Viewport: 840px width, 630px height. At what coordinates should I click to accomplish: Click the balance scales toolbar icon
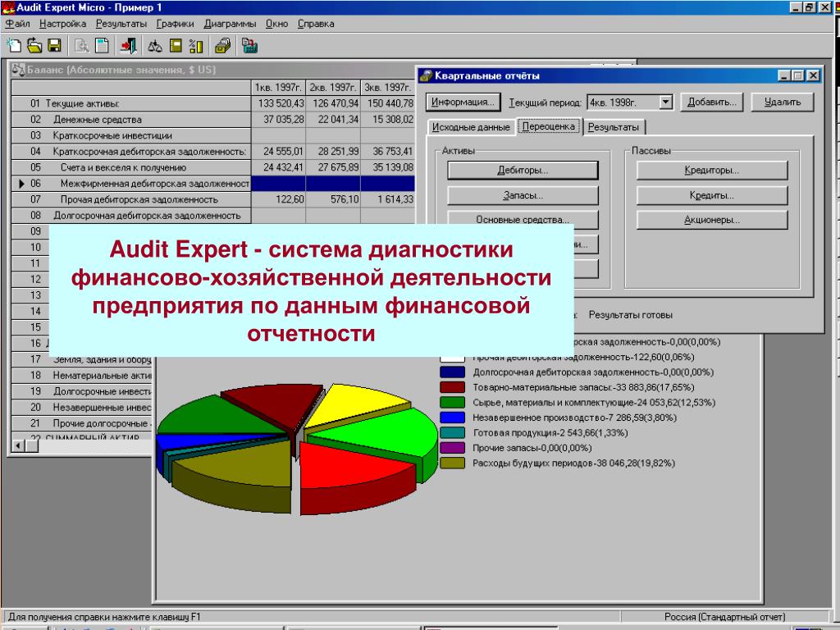click(155, 46)
